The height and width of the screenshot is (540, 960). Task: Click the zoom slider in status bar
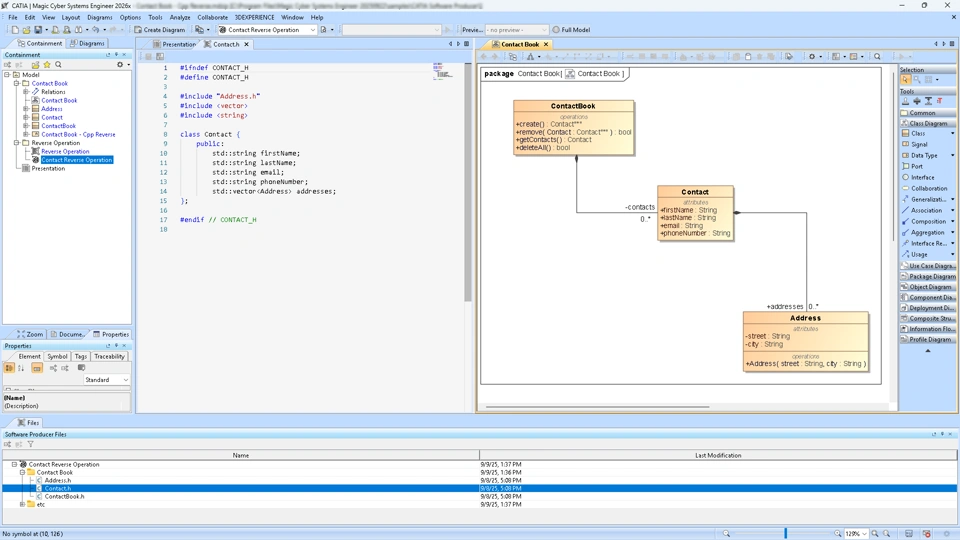pos(786,534)
